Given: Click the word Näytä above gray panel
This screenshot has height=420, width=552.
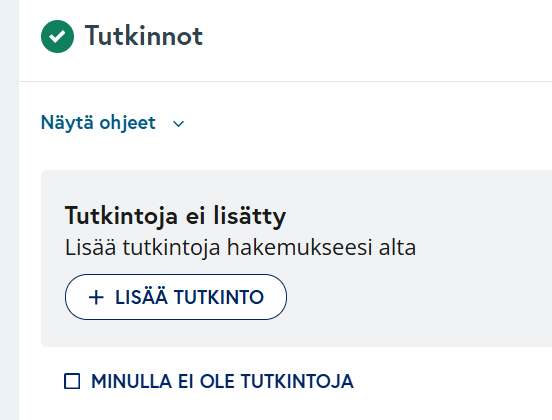Looking at the screenshot, I should click(x=67, y=123).
